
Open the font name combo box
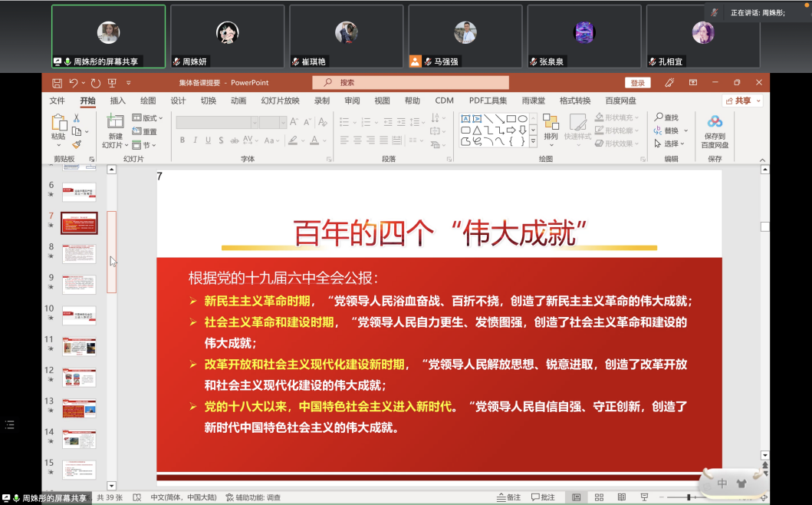pyautogui.click(x=217, y=122)
